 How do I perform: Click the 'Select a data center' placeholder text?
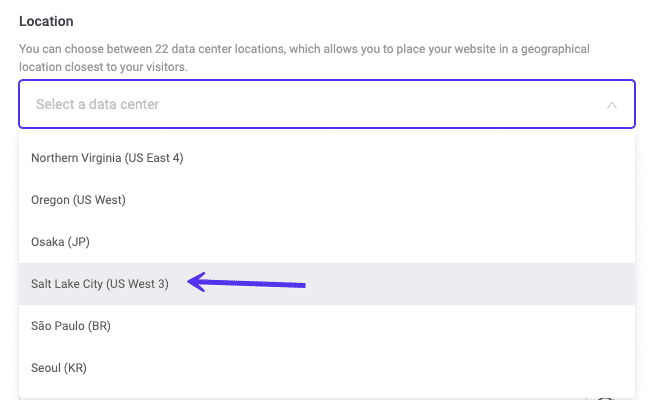(x=97, y=104)
